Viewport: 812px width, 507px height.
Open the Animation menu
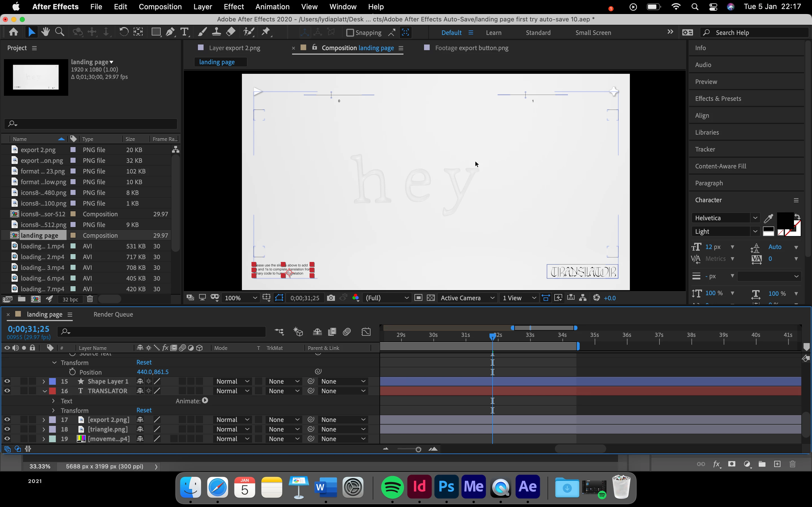tap(272, 7)
